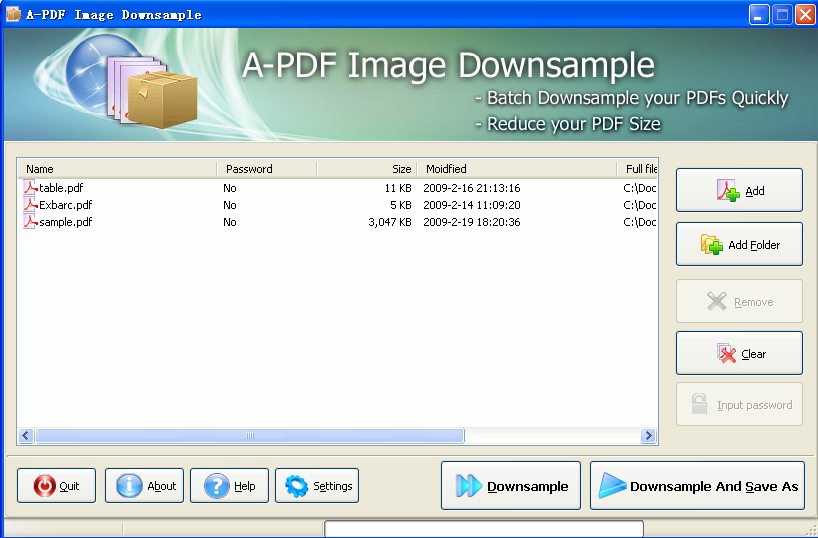Click the 11 KB size value
Screen dimensions: 818x538
pyautogui.click(x=398, y=188)
